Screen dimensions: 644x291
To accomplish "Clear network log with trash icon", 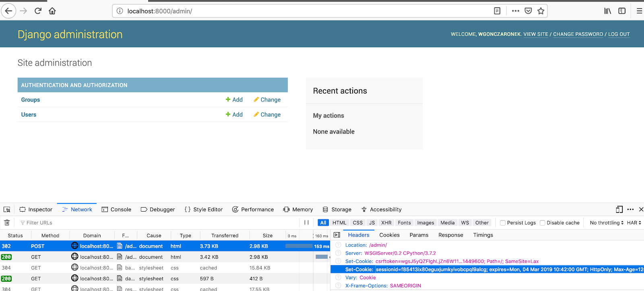I will (7, 222).
